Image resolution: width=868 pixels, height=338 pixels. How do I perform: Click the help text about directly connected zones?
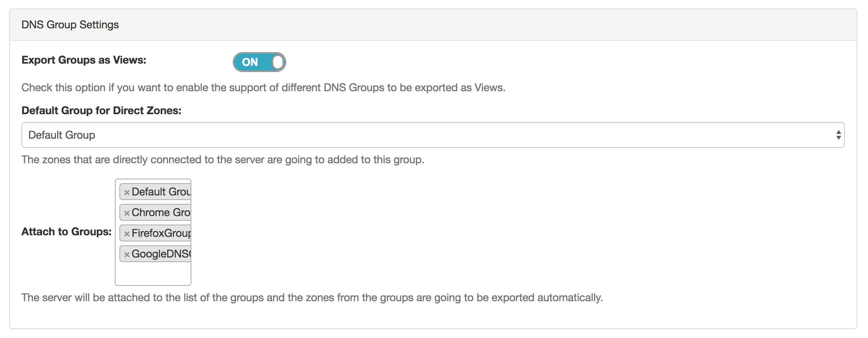pyautogui.click(x=223, y=159)
